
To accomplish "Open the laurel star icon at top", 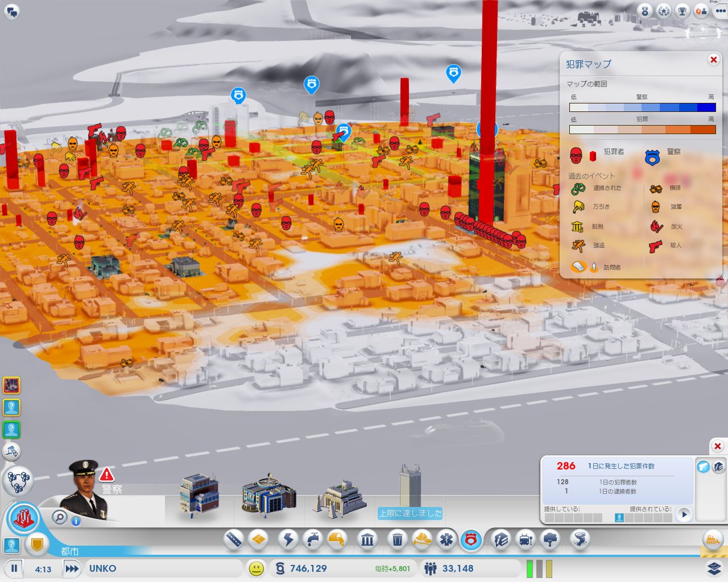I will [664, 11].
